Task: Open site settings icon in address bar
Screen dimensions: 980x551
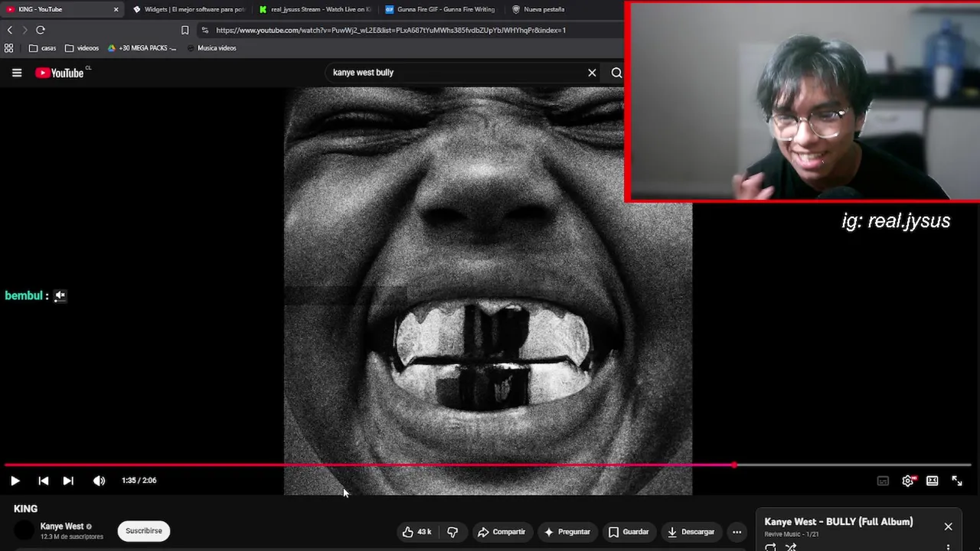Action: [204, 30]
